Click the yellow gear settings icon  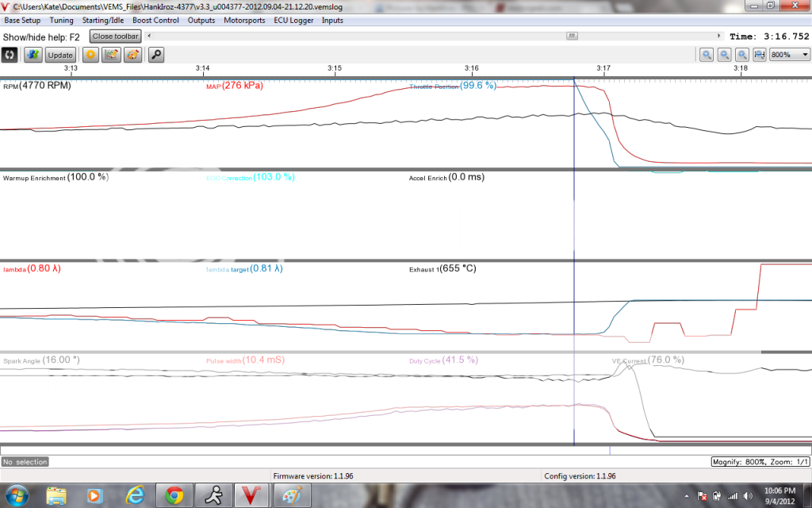91,55
